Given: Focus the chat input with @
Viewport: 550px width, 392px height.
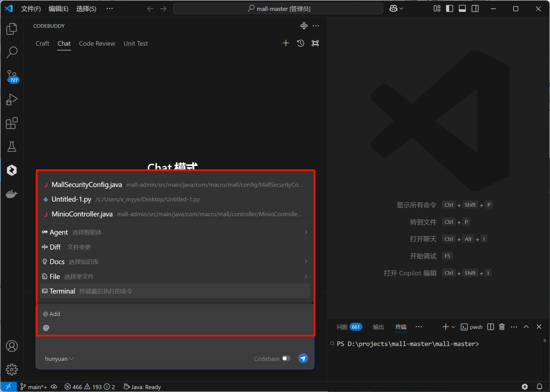Looking at the screenshot, I should [175, 327].
